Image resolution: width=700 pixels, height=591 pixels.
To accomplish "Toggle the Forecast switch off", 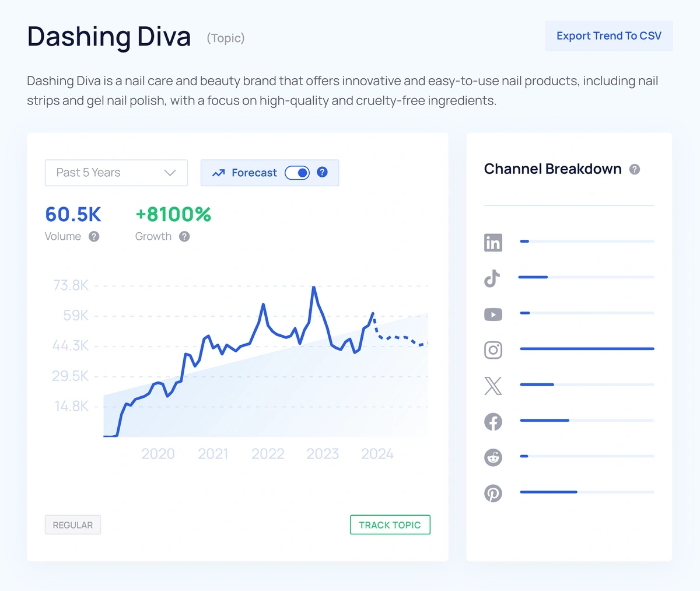I will [x=297, y=173].
